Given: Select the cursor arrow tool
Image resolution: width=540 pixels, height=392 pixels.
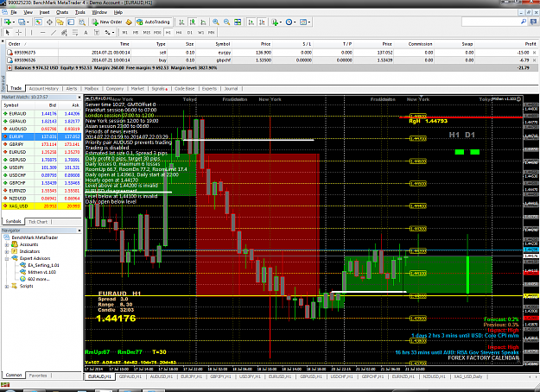Looking at the screenshot, I should (x=8, y=32).
